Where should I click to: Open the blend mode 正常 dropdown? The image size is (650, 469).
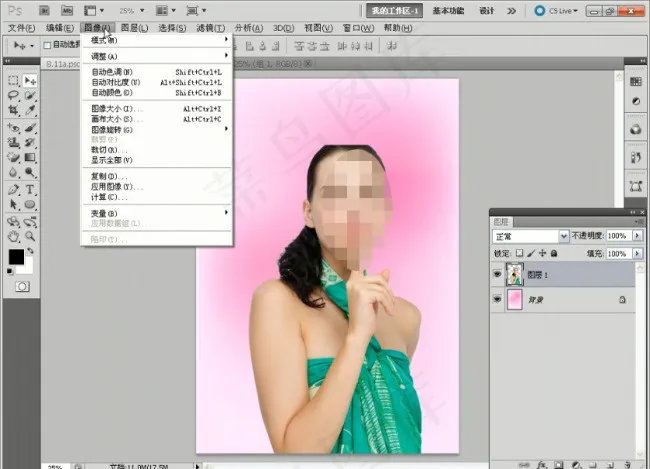[529, 236]
